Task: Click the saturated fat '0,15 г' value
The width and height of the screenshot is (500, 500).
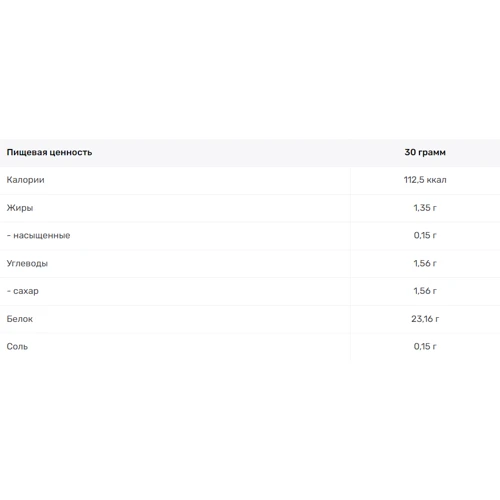Action: point(425,235)
